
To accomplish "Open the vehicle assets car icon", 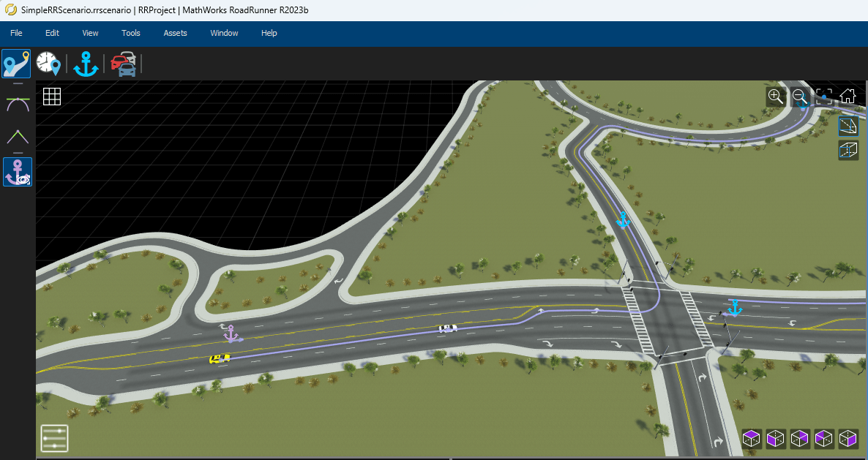I will click(x=124, y=64).
